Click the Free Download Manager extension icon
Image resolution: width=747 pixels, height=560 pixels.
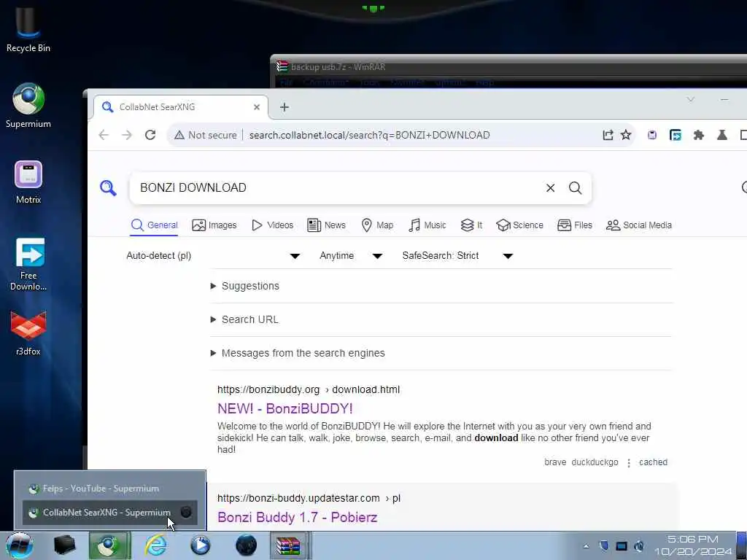675,135
